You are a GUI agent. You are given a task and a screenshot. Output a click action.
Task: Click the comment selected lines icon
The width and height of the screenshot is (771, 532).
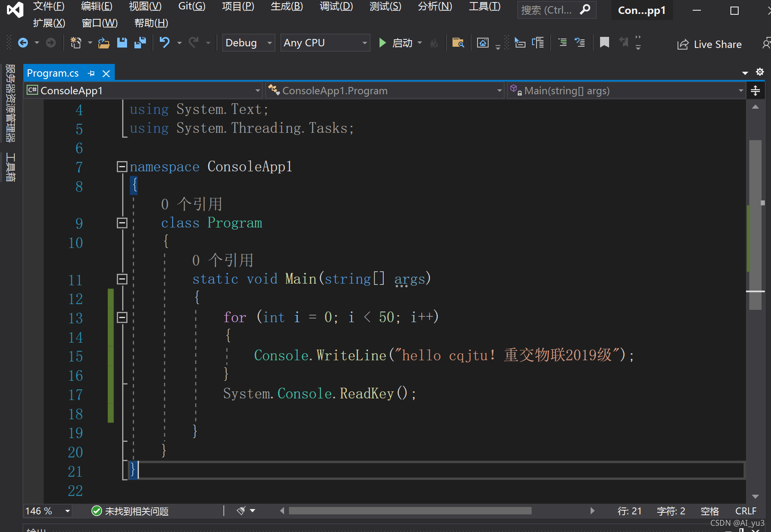(562, 42)
